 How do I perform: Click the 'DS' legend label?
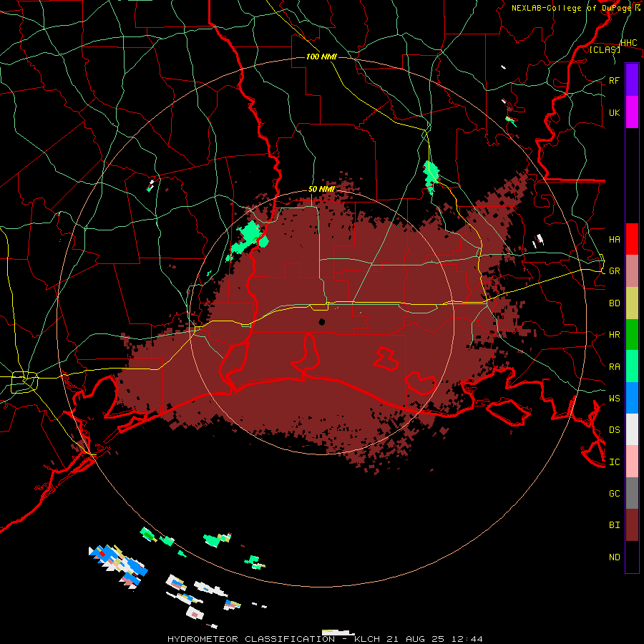point(614,429)
